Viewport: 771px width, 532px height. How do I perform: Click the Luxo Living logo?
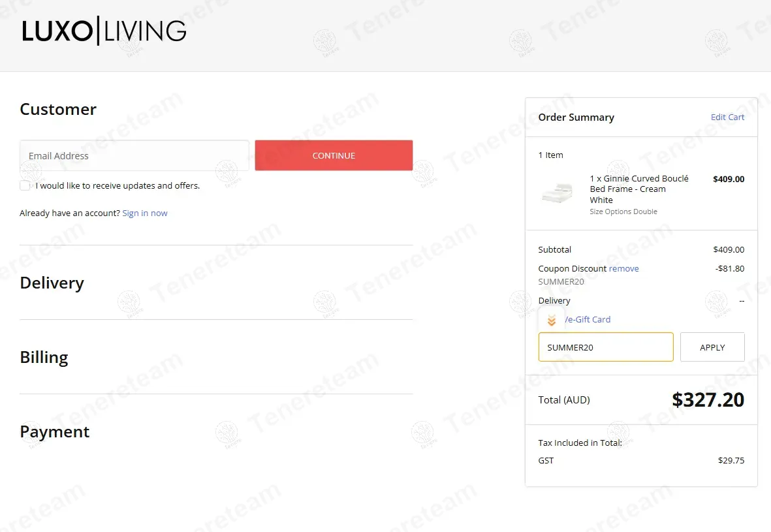[104, 31]
